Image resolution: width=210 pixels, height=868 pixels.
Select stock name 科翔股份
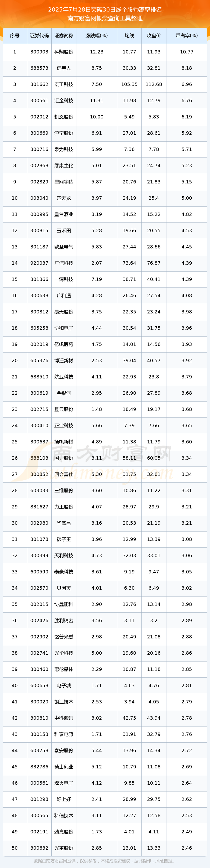pyautogui.click(x=64, y=52)
